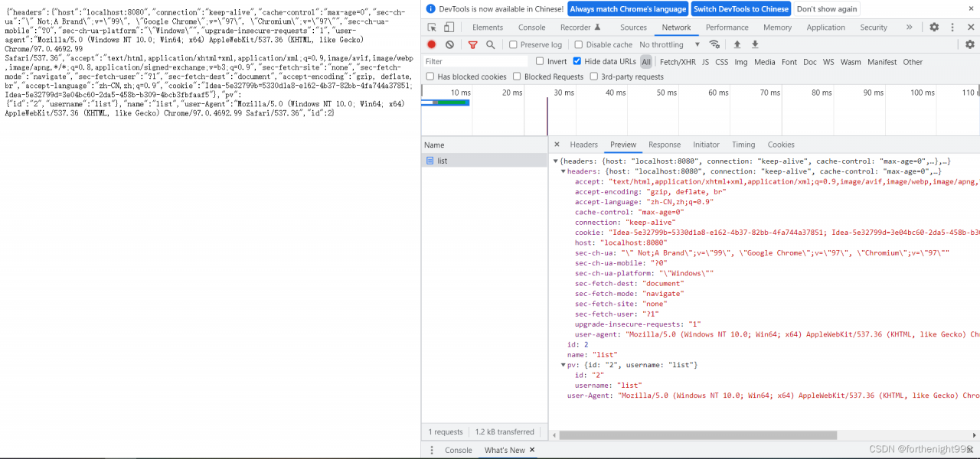Screen dimensions: 980x459
Task: Open the Console panel tab
Action: coord(531,28)
